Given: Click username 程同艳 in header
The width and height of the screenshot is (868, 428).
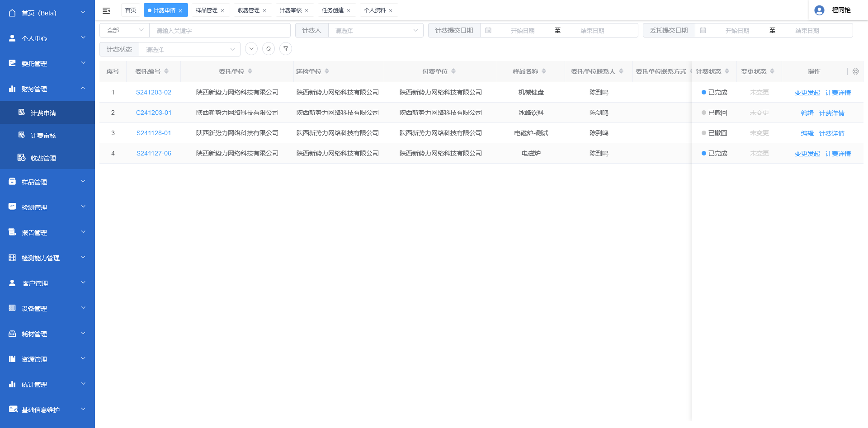Looking at the screenshot, I should (x=841, y=10).
